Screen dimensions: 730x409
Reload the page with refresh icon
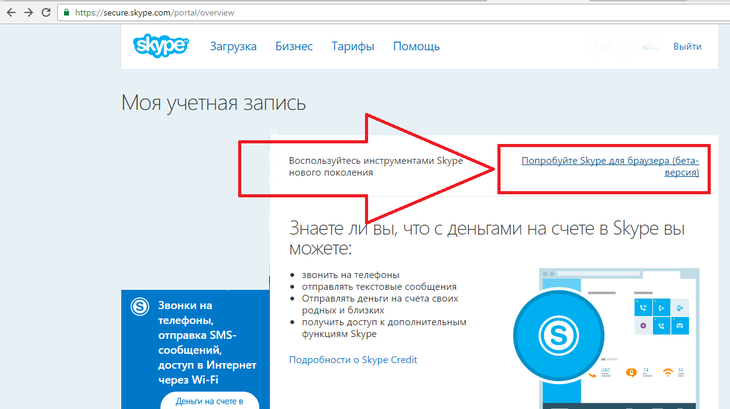(x=46, y=13)
